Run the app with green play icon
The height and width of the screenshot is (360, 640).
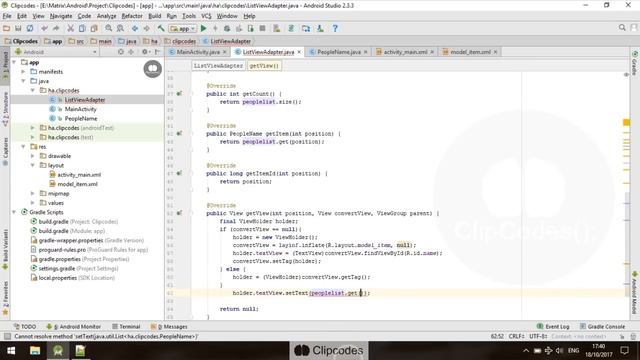[x=204, y=29]
